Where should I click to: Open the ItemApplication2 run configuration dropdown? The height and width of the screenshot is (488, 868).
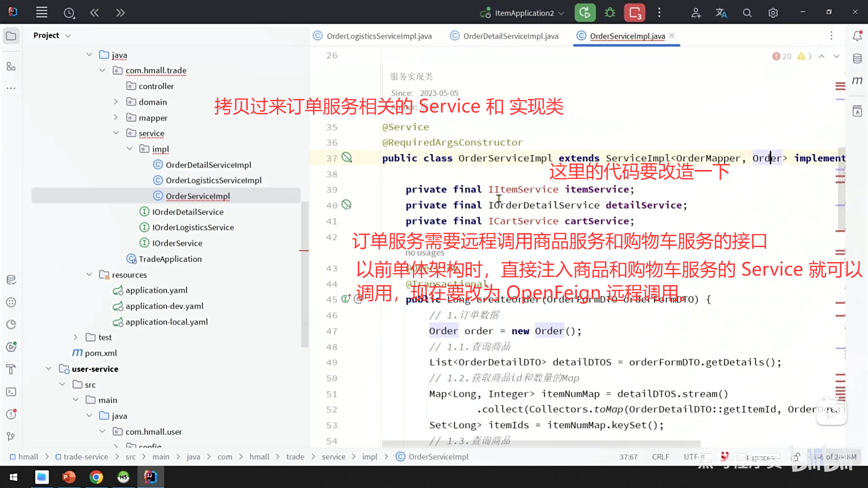[x=524, y=13]
